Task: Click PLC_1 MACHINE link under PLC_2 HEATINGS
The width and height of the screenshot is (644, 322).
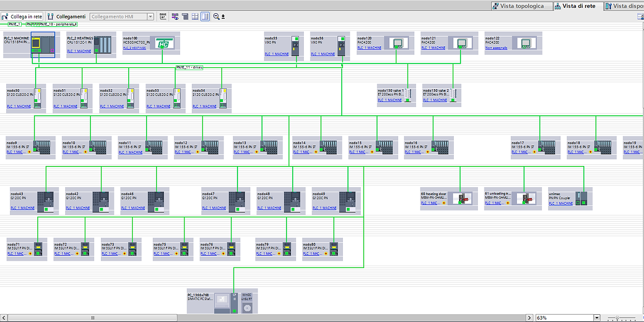Action: 79,51
